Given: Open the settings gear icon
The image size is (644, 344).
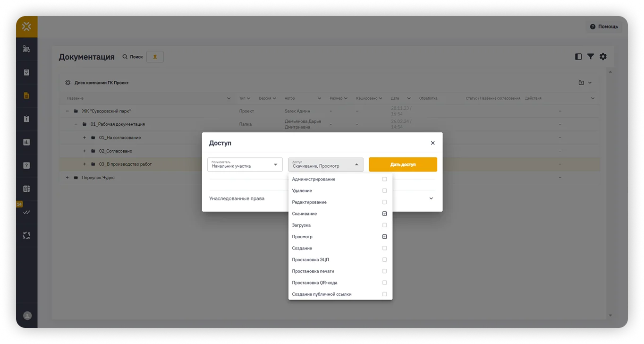Looking at the screenshot, I should pyautogui.click(x=603, y=57).
